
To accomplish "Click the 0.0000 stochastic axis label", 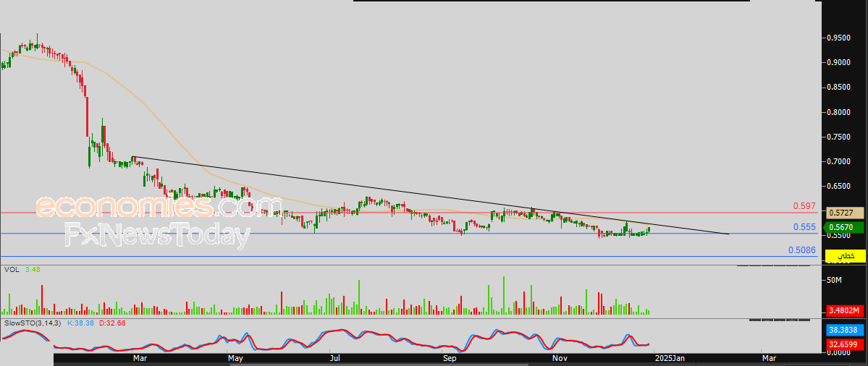I will point(839,352).
